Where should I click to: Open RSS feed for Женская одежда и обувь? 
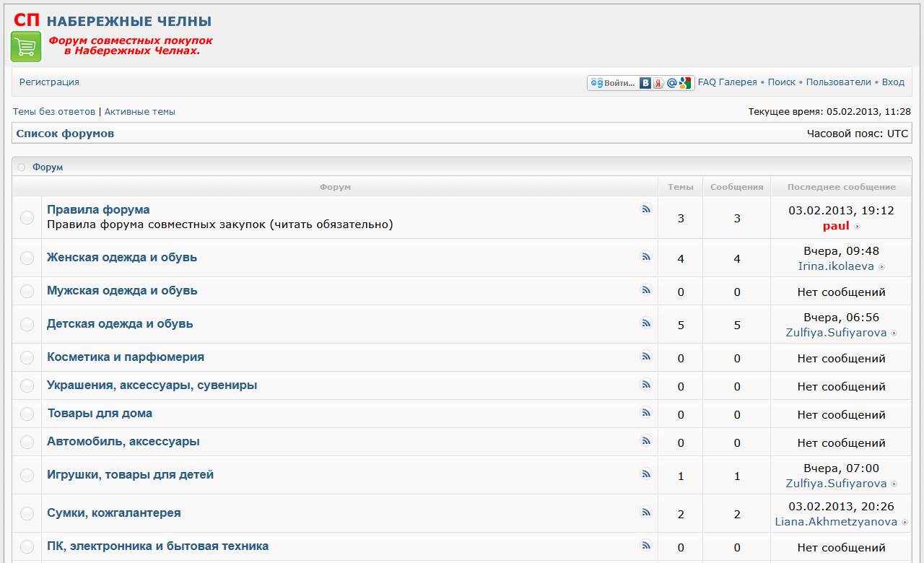click(x=646, y=256)
